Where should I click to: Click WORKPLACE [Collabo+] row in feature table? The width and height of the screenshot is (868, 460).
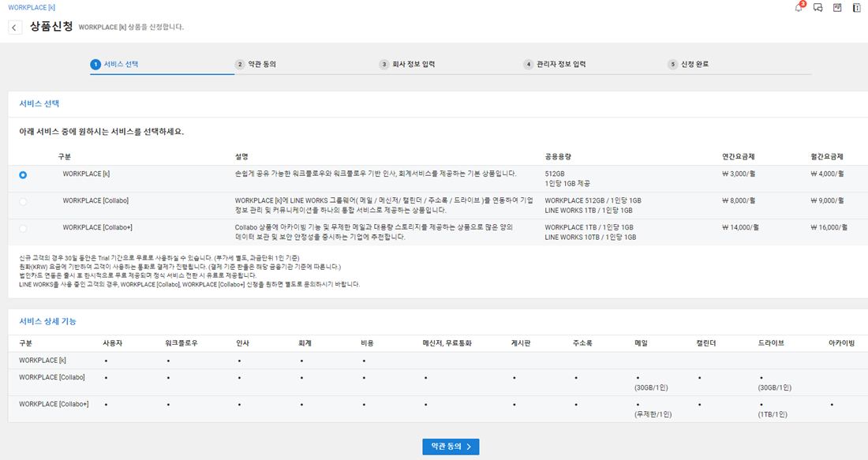[438, 409]
